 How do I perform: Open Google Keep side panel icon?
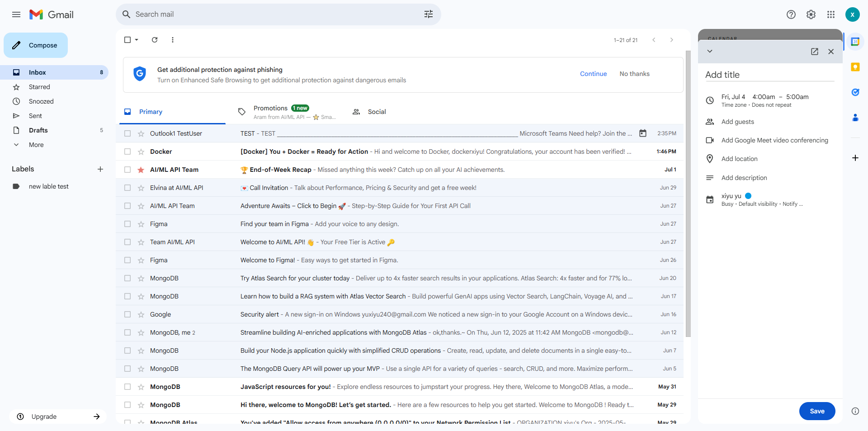(x=855, y=67)
